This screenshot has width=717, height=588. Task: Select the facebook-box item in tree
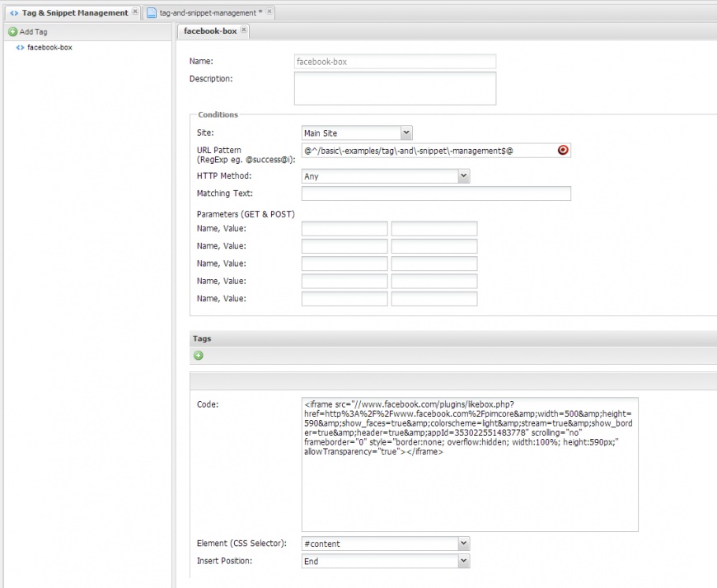click(x=49, y=48)
